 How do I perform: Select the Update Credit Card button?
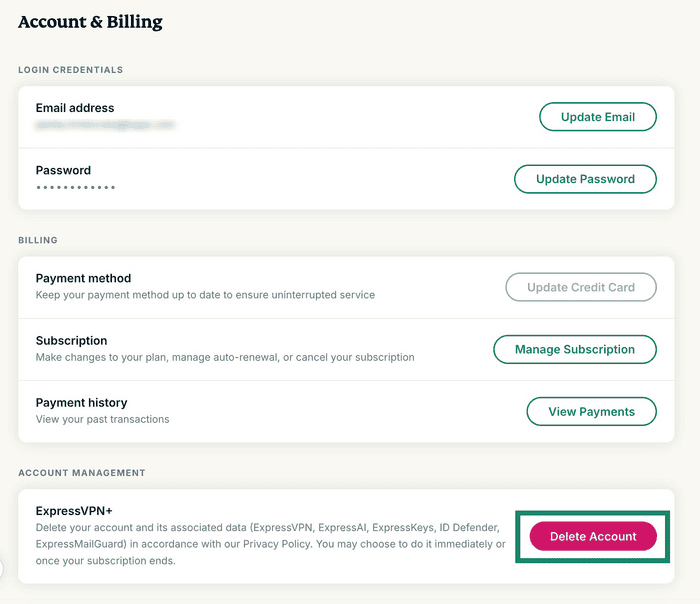click(581, 287)
